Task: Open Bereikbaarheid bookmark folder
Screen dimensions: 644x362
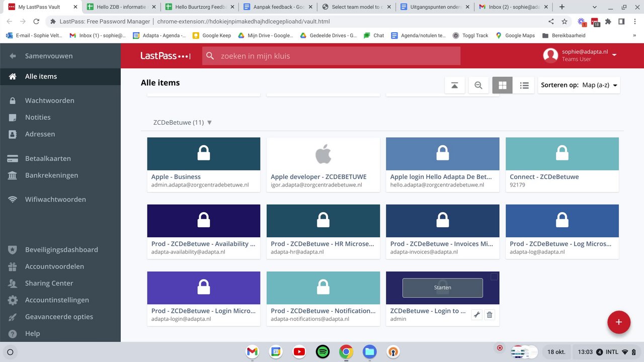Action: tap(563, 36)
